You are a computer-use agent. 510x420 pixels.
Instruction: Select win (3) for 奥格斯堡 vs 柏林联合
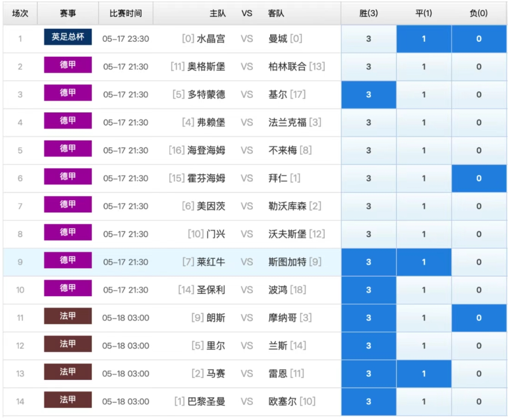(369, 67)
